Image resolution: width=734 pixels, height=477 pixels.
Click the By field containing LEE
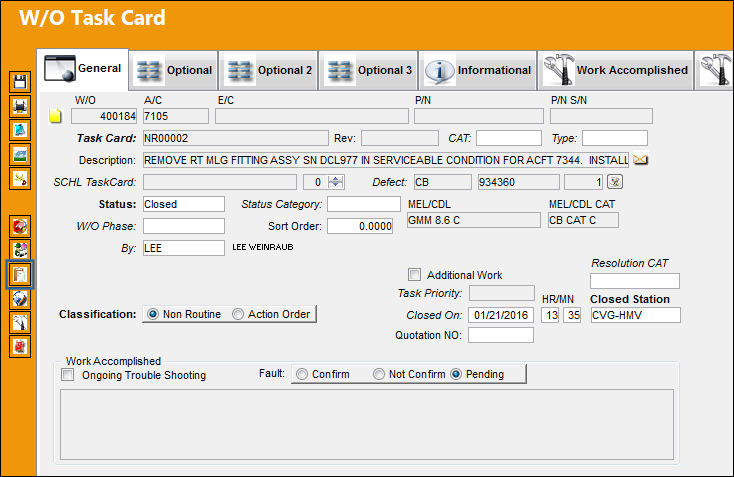(184, 248)
